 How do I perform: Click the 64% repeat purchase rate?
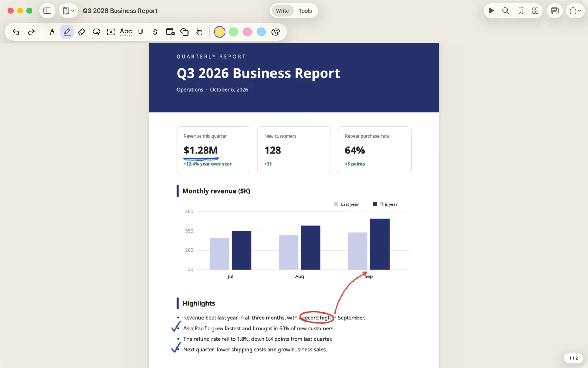[x=355, y=151]
